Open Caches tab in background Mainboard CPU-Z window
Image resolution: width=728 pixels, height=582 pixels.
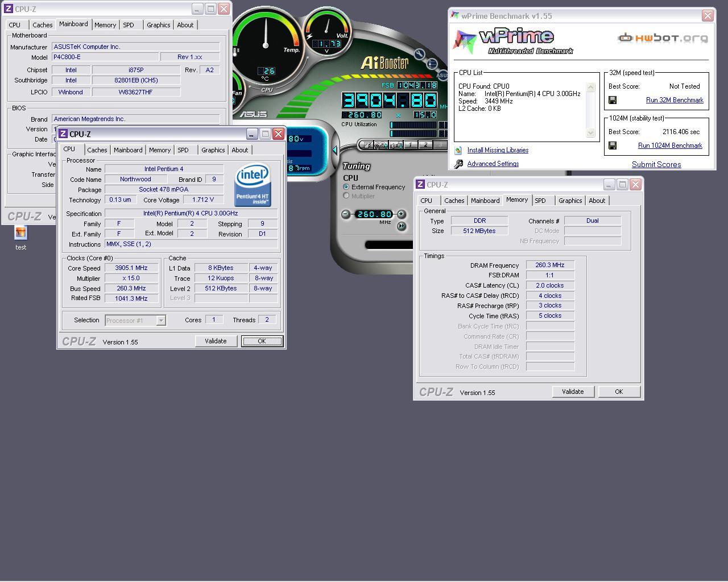(42, 25)
